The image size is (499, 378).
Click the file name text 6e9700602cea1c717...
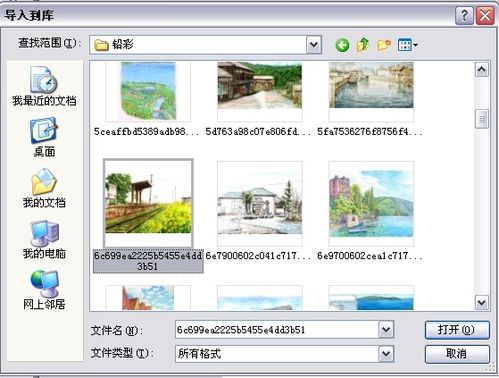[369, 256]
